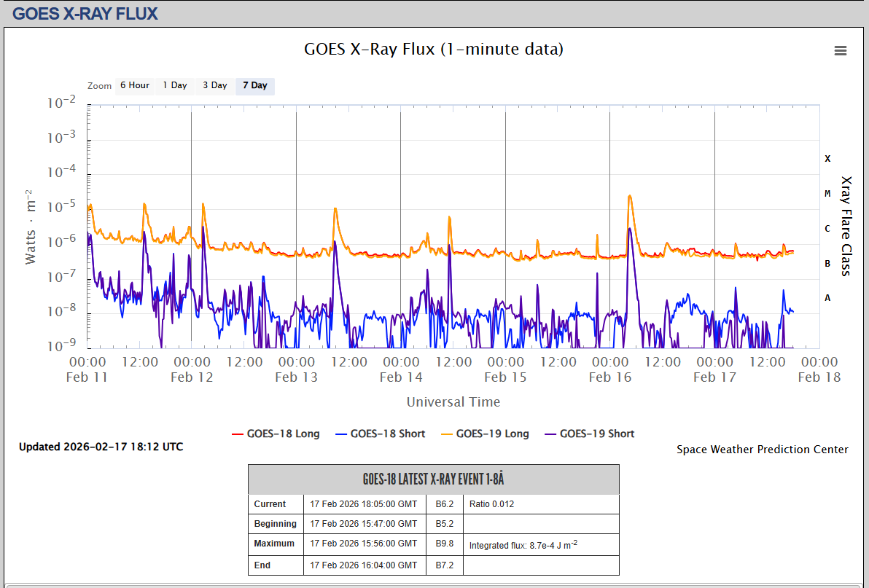The height and width of the screenshot is (588, 869).
Task: Click the Integrated flux table cell
Action: (541, 544)
